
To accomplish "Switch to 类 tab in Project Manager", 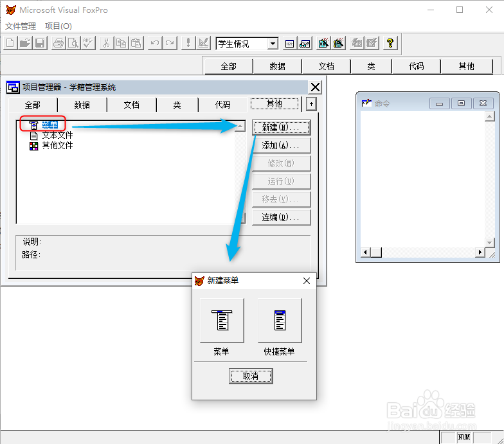I will pyautogui.click(x=177, y=105).
